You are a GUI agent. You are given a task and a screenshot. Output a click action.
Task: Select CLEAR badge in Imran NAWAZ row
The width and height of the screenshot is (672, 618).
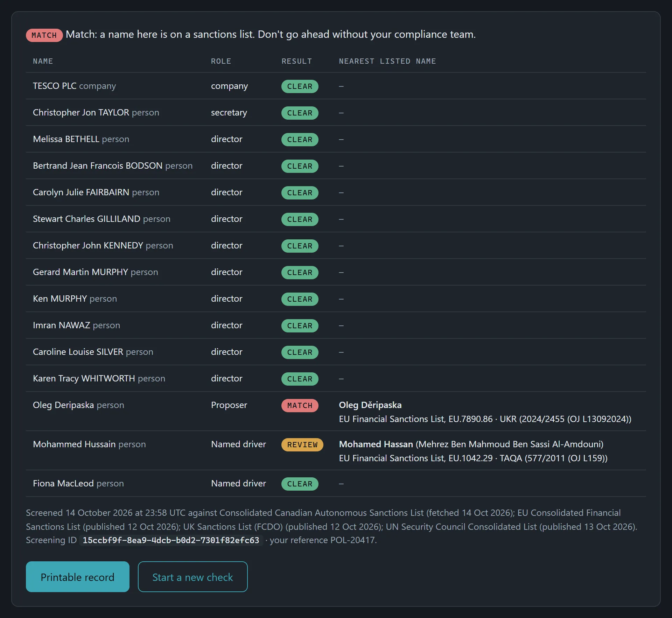point(300,326)
